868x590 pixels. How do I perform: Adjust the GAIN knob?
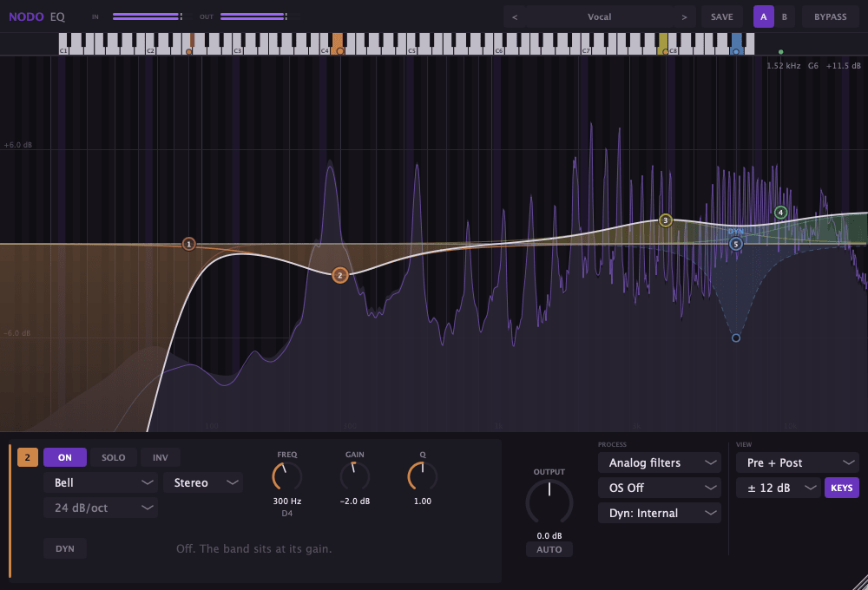(355, 476)
